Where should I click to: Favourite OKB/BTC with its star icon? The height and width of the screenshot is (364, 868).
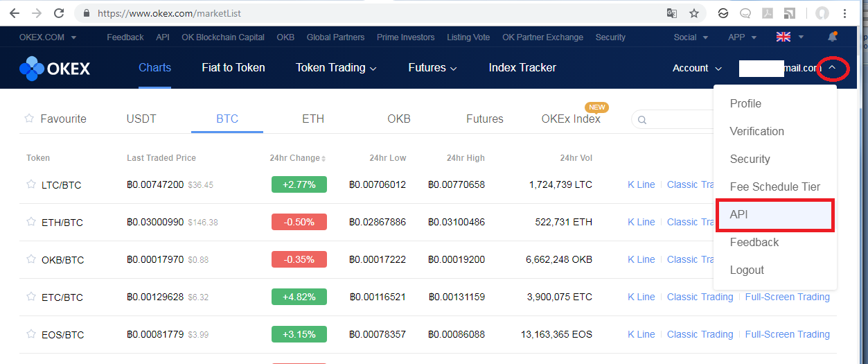(x=30, y=259)
